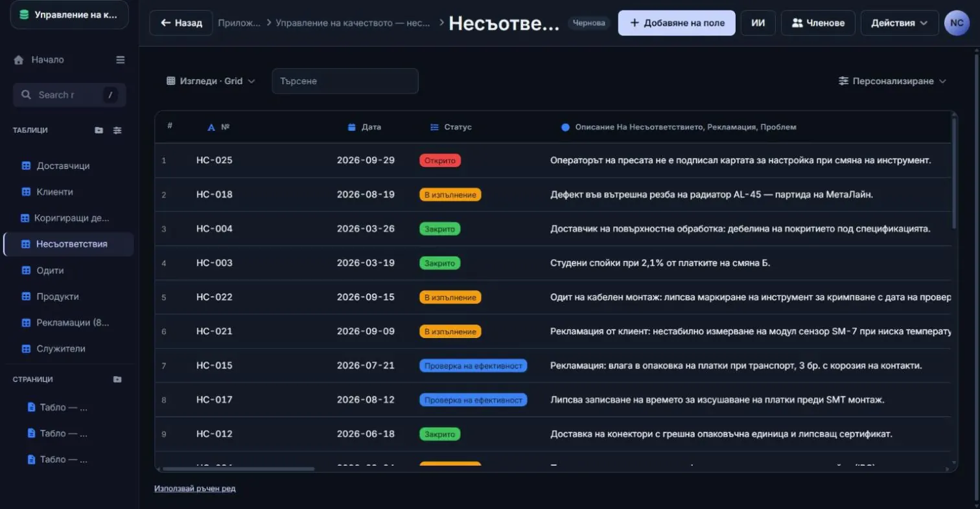Open table filter settings icon in ТАБЛИЦИ
980x509 pixels.
117,130
